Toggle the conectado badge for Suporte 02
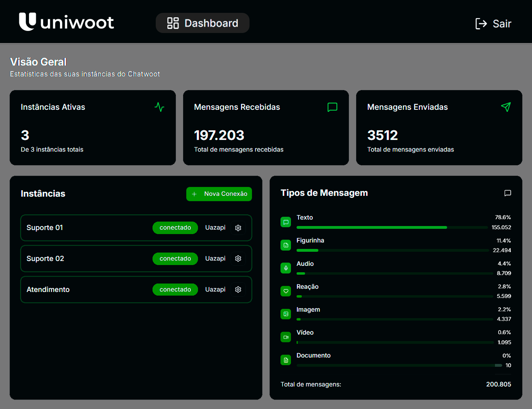The image size is (532, 409). tap(175, 259)
